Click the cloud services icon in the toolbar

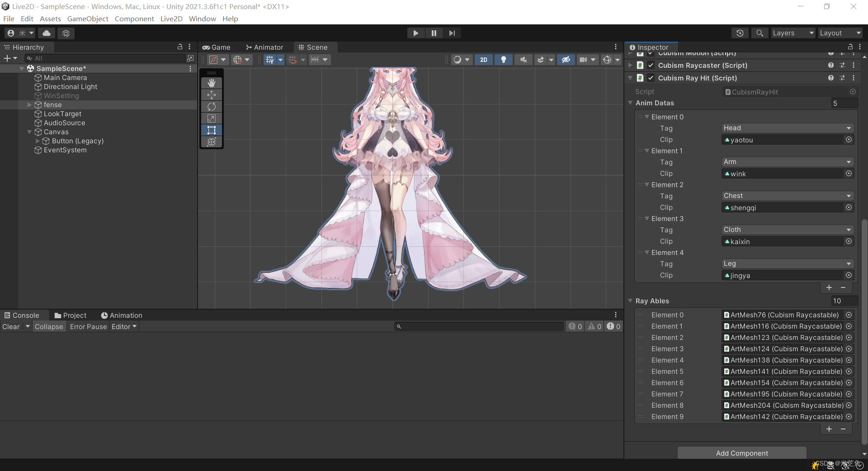(46, 33)
